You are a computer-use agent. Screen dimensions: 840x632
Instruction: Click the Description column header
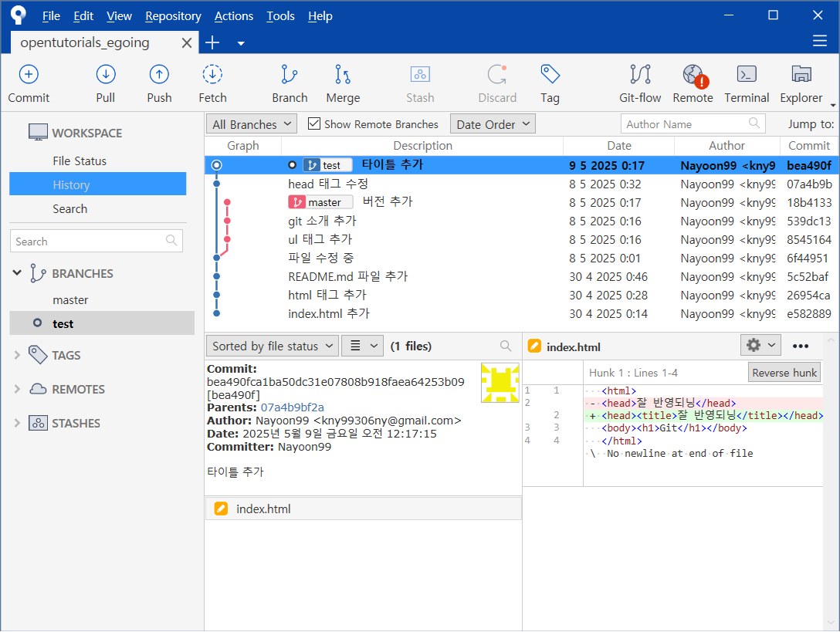(x=422, y=146)
